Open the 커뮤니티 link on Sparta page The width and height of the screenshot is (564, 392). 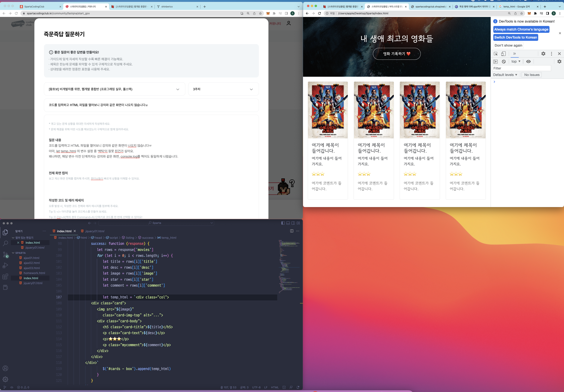tap(275, 23)
